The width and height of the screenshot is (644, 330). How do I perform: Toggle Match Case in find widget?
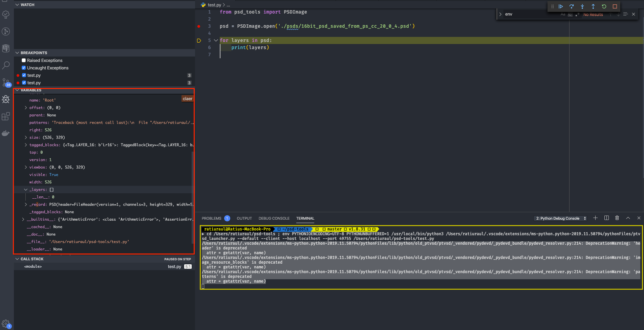(563, 14)
